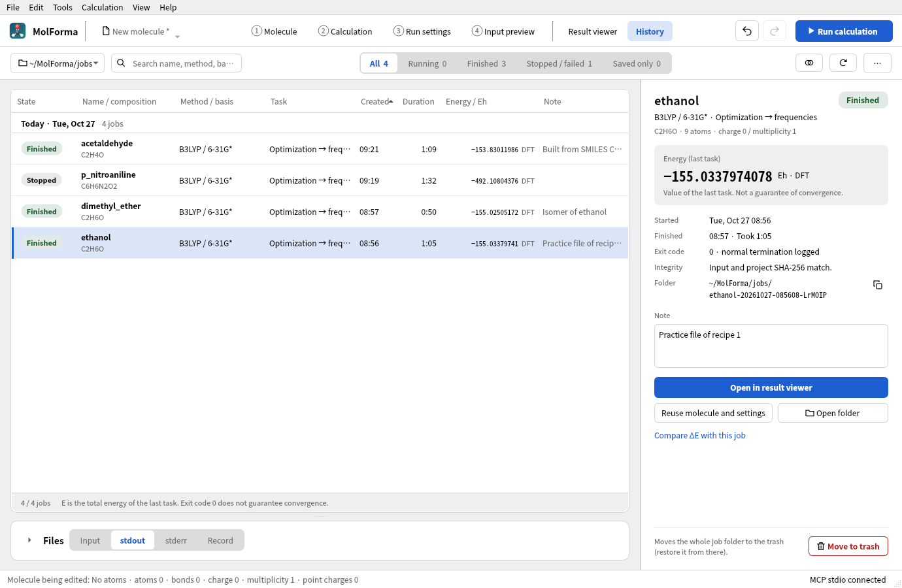Open the Tools menu
Screen dimensions: 902x588
(63, 7)
